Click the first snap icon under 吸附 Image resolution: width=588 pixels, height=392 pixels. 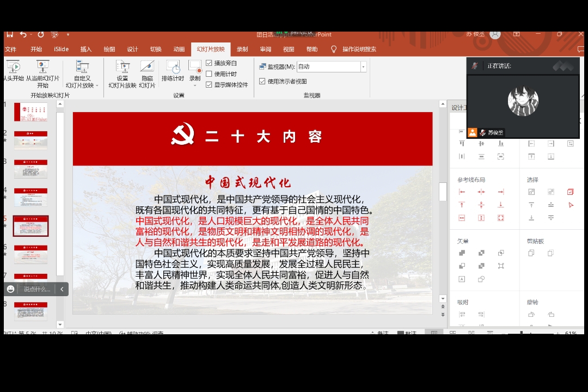point(462,314)
